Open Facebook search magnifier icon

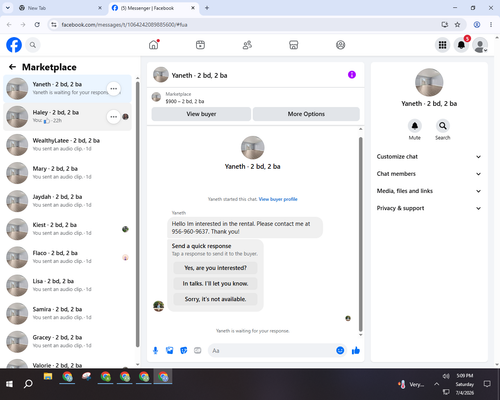coord(33,45)
